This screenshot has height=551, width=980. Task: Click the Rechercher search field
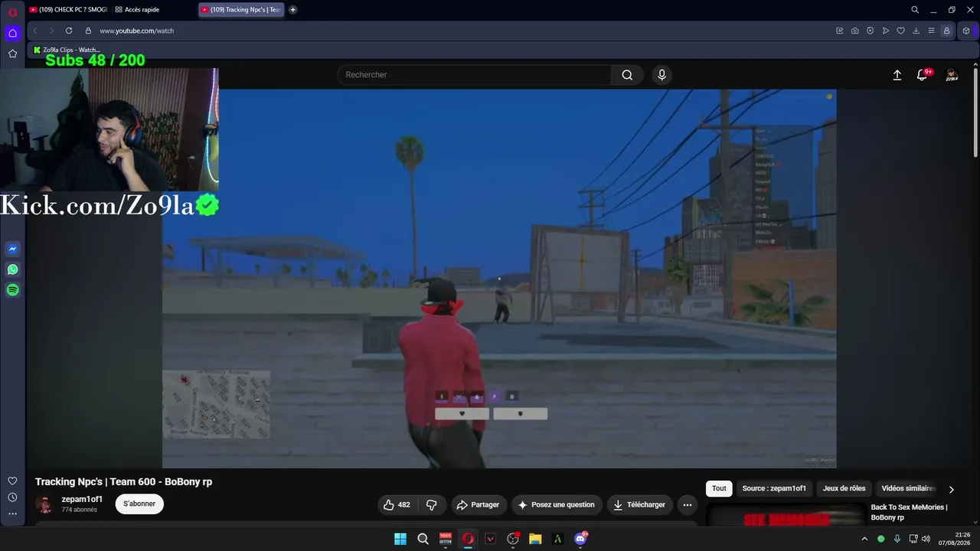click(x=474, y=75)
